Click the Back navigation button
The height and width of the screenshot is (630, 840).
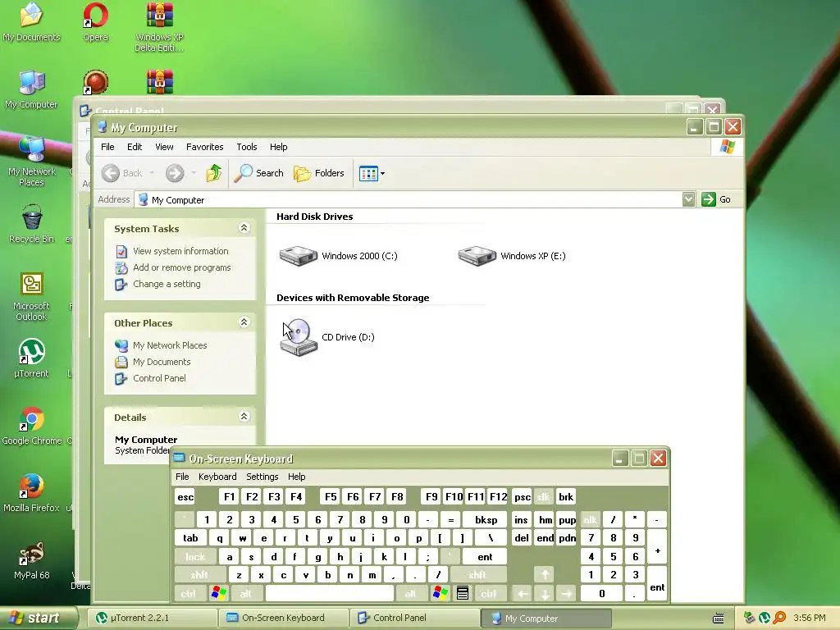[122, 173]
